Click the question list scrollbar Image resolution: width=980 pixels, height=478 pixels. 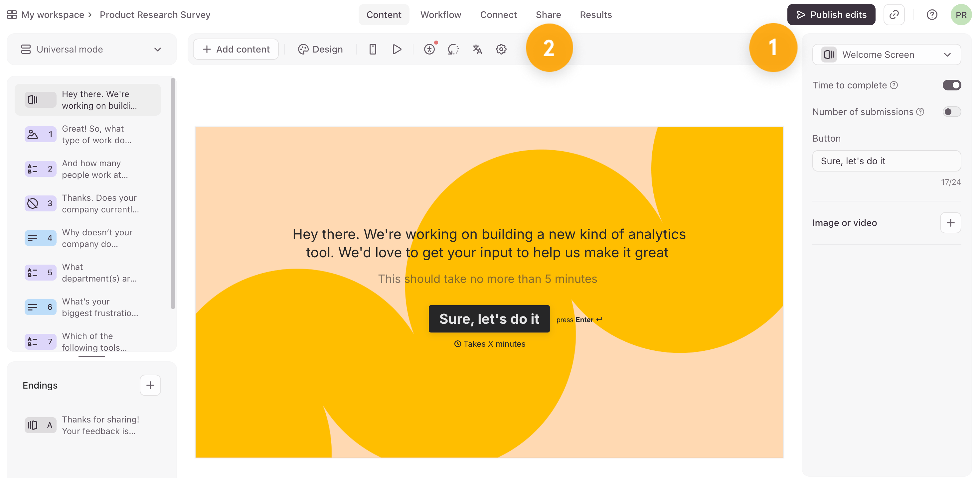coord(173,193)
